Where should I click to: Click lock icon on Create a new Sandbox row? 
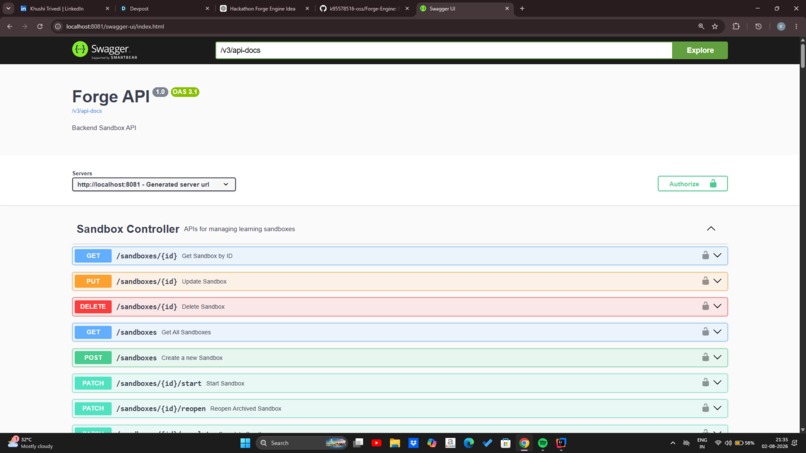pyautogui.click(x=705, y=357)
